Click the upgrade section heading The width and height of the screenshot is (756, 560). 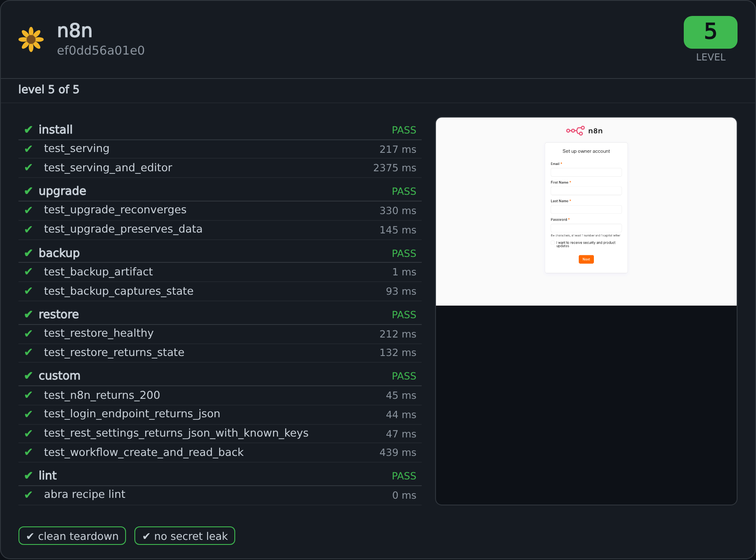(x=62, y=191)
